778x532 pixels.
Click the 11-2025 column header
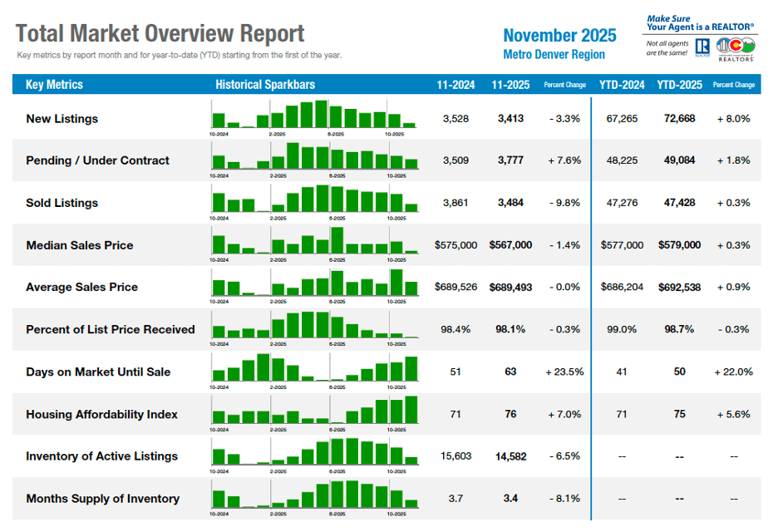[510, 85]
